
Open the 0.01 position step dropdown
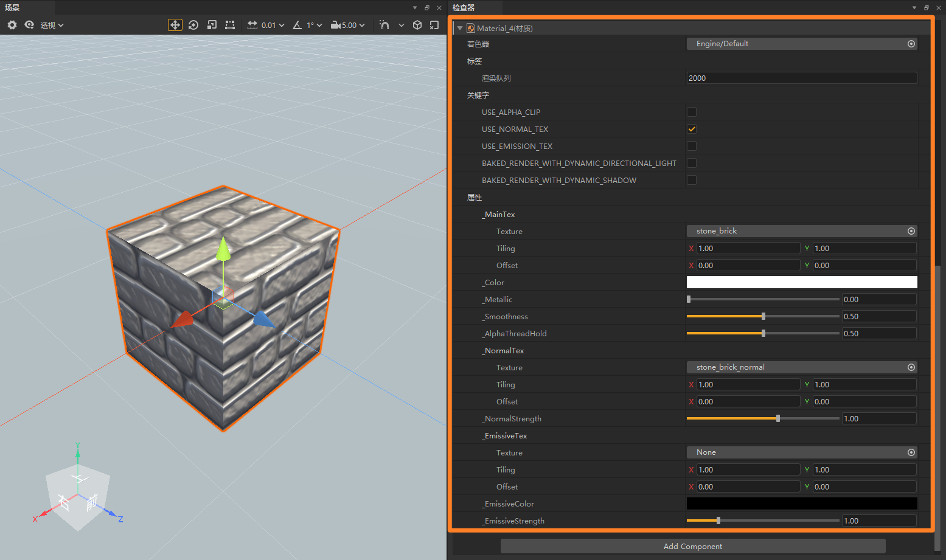click(265, 25)
